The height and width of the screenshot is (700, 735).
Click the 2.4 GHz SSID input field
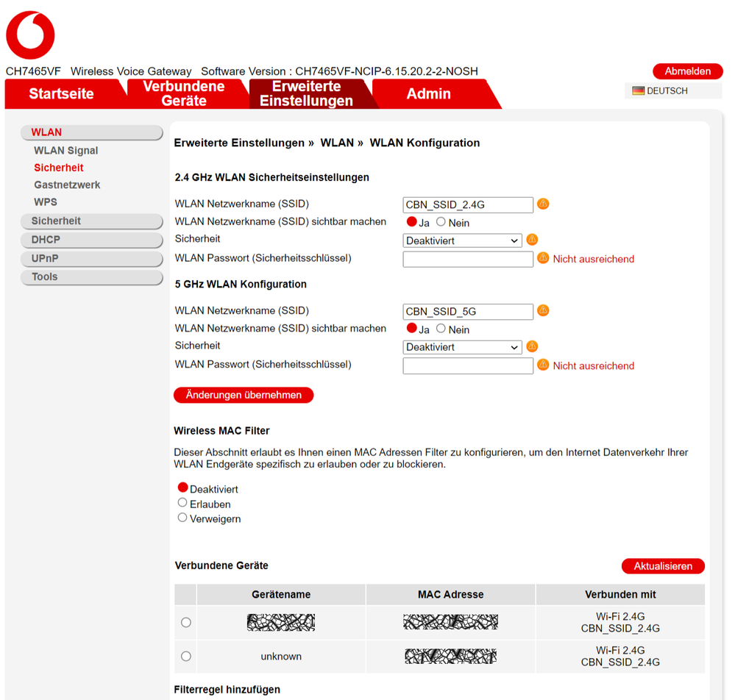[468, 204]
